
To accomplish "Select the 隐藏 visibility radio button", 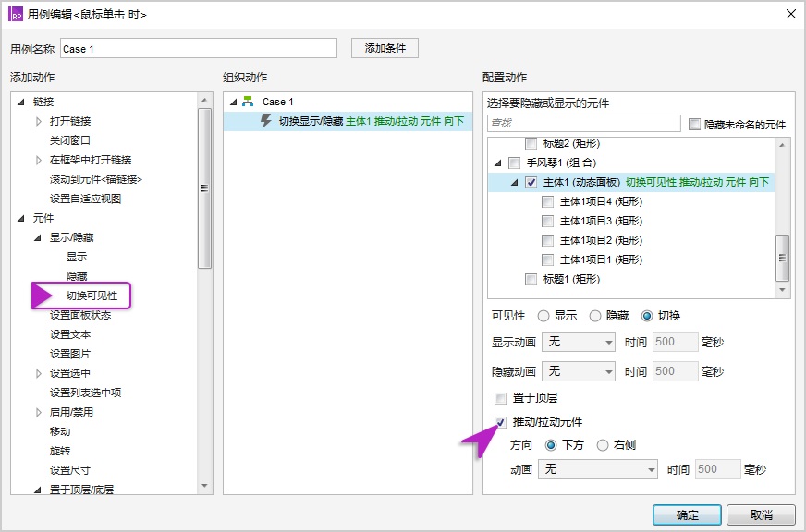I will pyautogui.click(x=594, y=316).
